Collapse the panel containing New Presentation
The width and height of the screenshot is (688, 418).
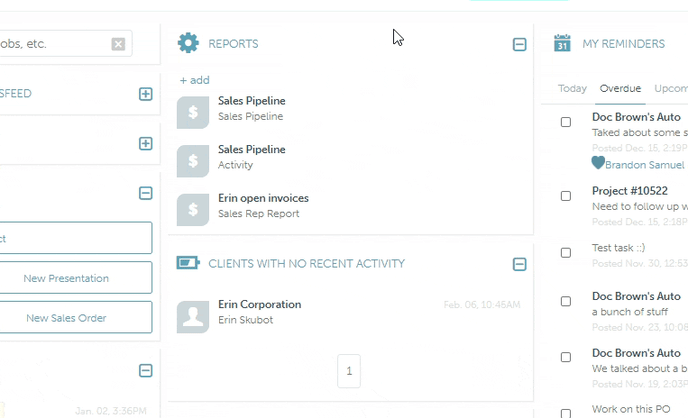(x=146, y=193)
